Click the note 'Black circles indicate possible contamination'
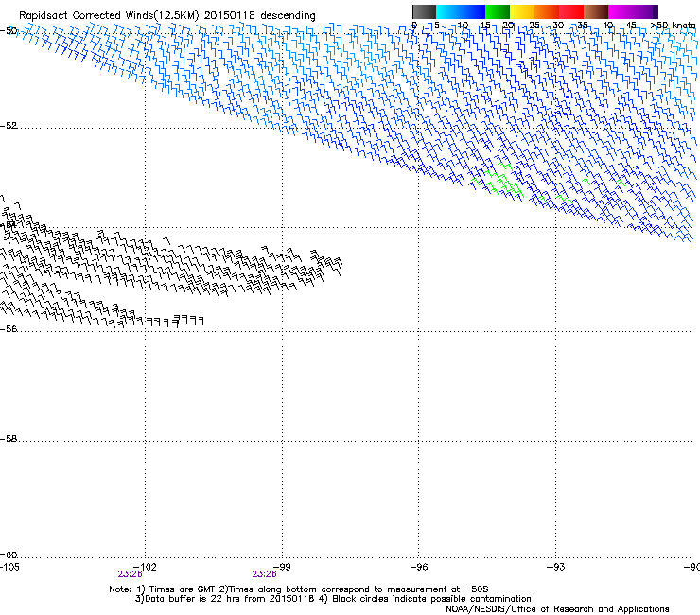 (x=431, y=599)
